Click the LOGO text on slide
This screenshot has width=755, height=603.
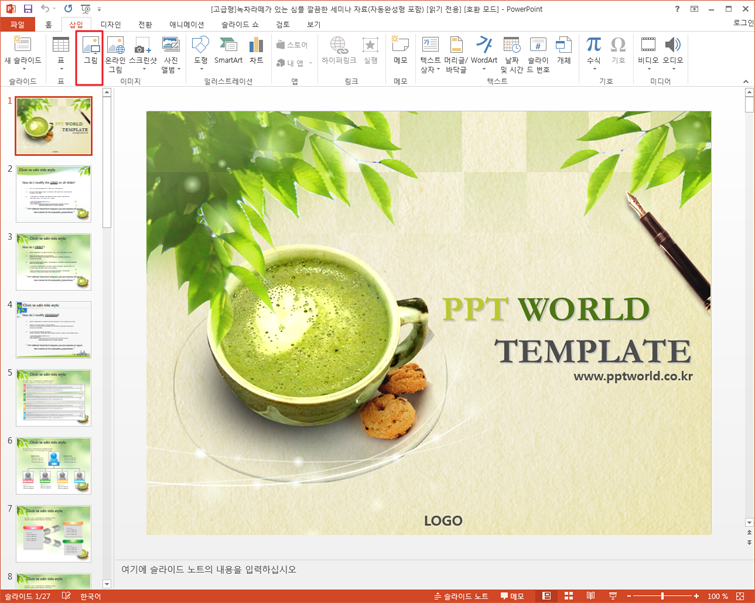click(443, 521)
